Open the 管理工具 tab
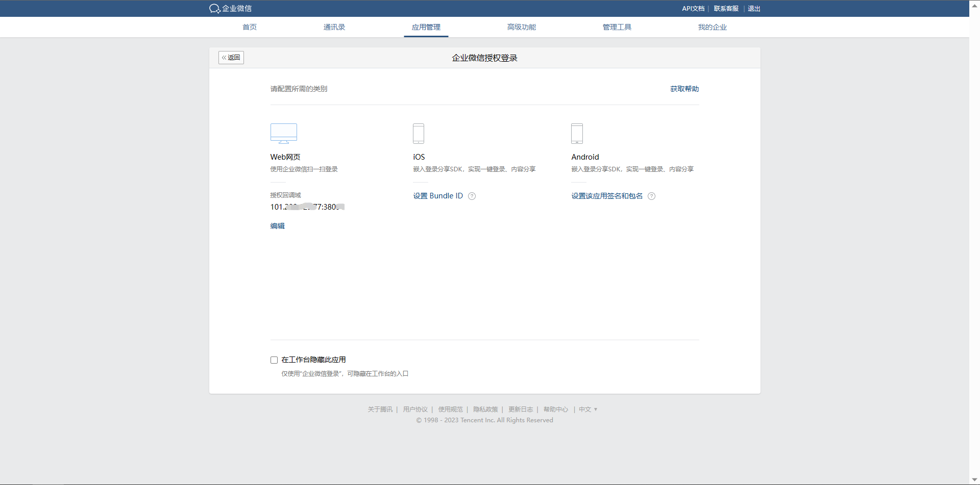This screenshot has width=980, height=485. 617,27
